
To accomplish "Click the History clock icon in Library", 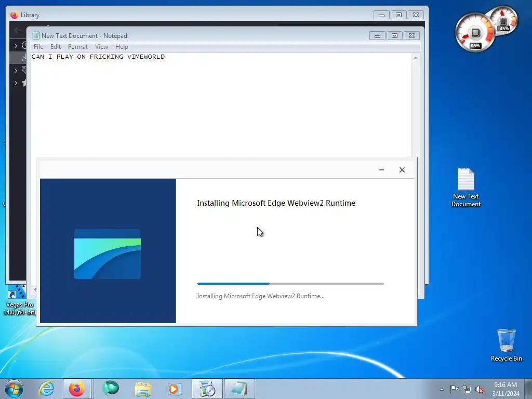I will pyautogui.click(x=24, y=45).
